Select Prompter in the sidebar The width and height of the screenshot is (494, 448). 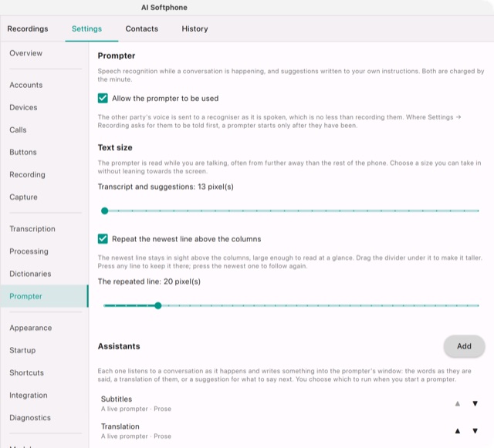(x=44, y=296)
